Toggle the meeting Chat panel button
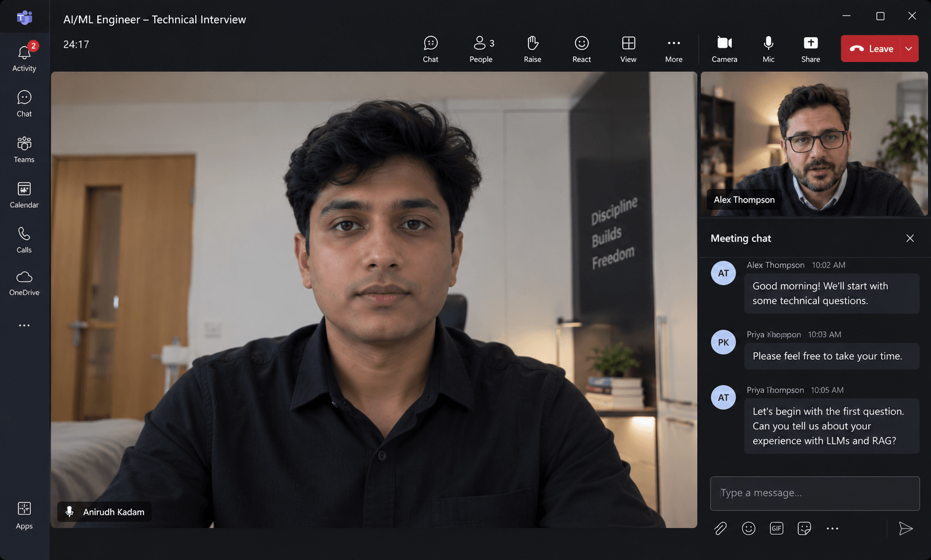 [431, 49]
